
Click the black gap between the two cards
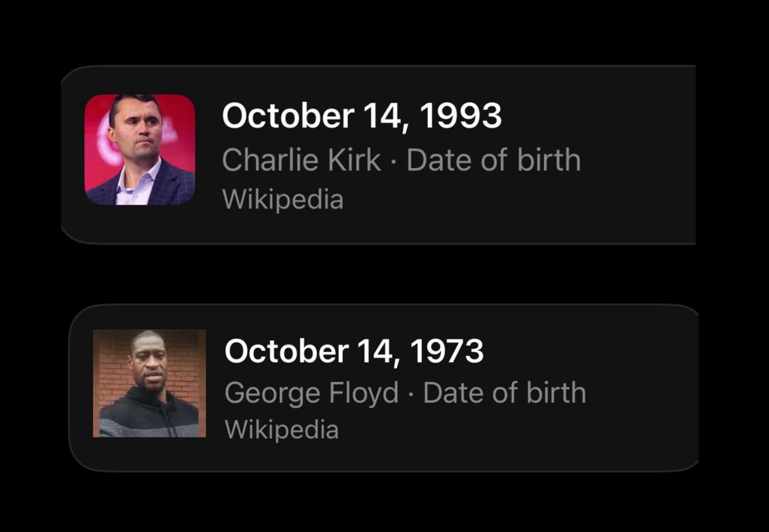coord(384,274)
